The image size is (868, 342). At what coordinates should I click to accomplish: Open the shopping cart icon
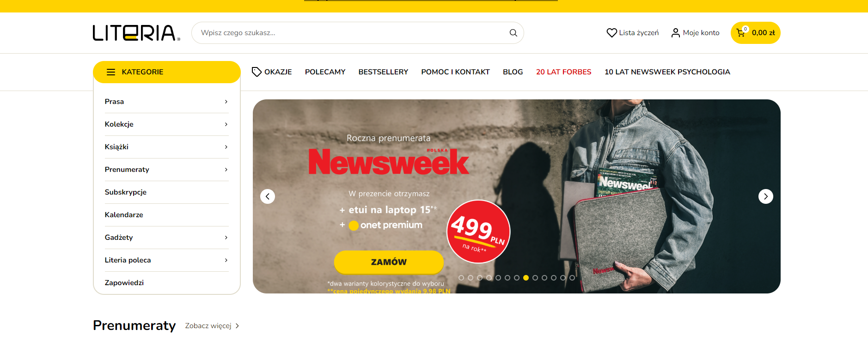coord(741,33)
